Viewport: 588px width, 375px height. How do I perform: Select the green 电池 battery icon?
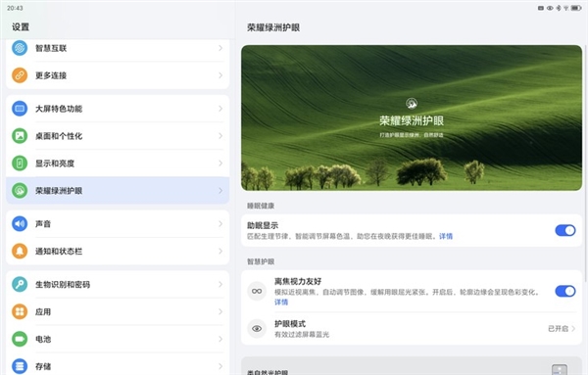click(20, 339)
